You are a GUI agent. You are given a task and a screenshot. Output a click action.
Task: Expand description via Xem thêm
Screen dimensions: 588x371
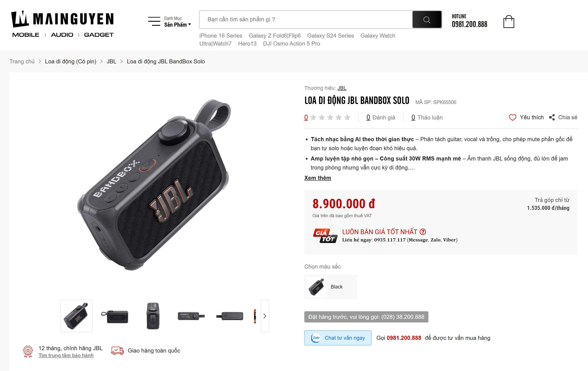click(x=317, y=178)
